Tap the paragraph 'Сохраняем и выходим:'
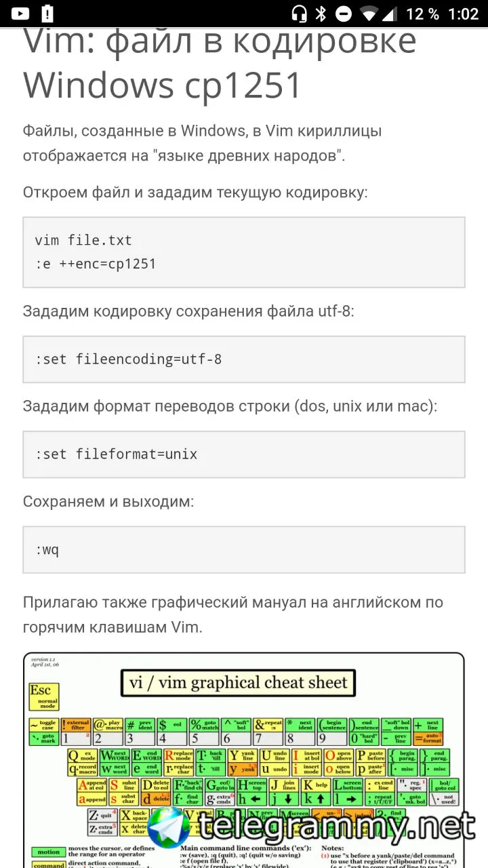 point(108,502)
